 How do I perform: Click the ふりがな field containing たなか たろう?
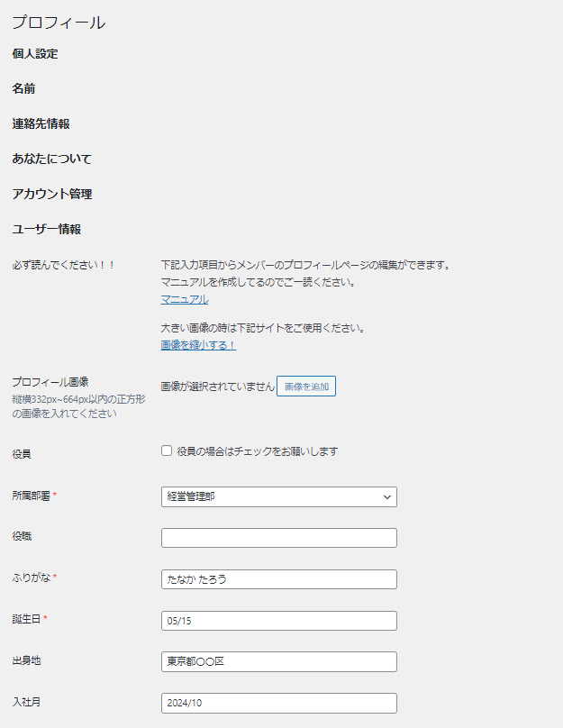(x=278, y=579)
